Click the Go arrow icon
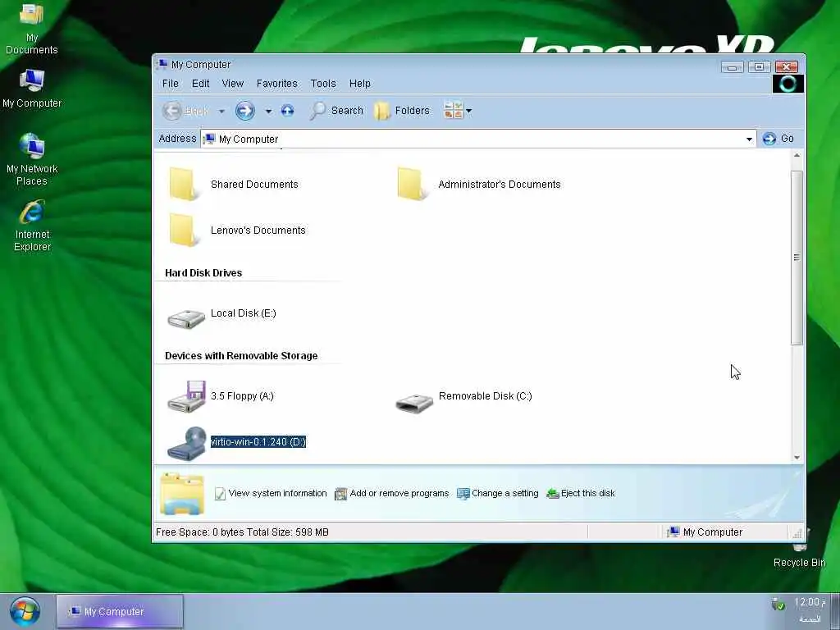Screen dimensions: 840x630 (x=769, y=139)
